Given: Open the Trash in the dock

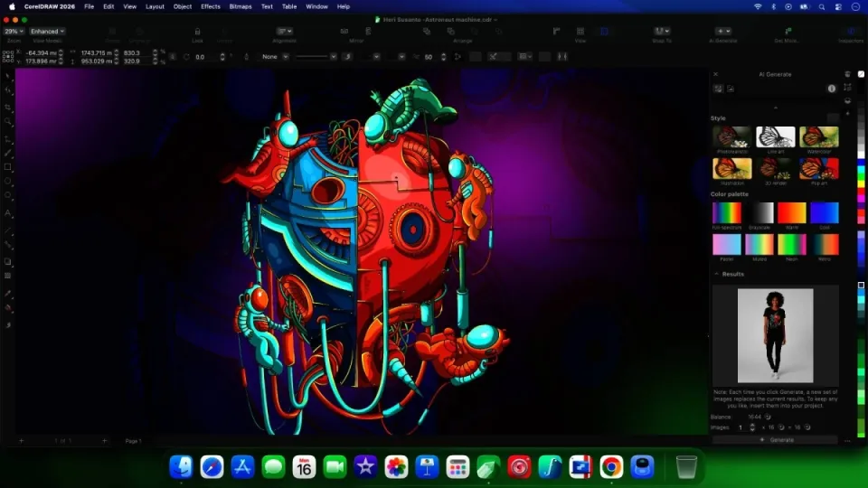Looking at the screenshot, I should point(686,467).
